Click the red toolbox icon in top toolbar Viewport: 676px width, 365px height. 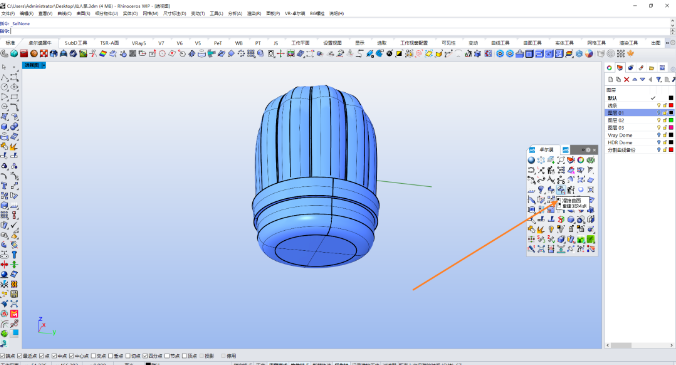tap(24, 53)
